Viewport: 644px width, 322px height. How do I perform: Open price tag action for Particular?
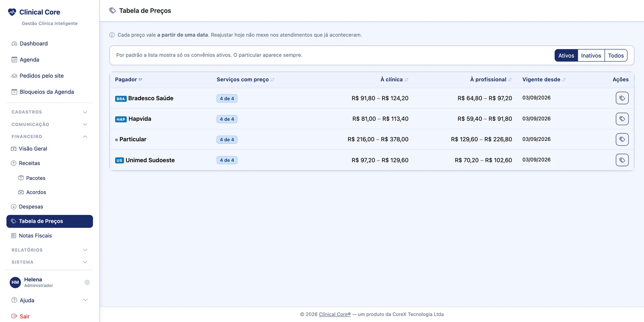622,140
